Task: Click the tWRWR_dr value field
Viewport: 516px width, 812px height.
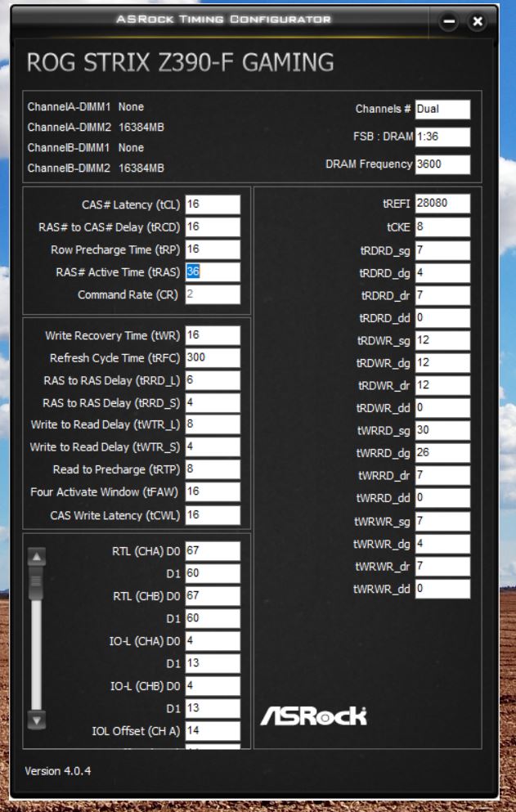Action: click(x=442, y=566)
